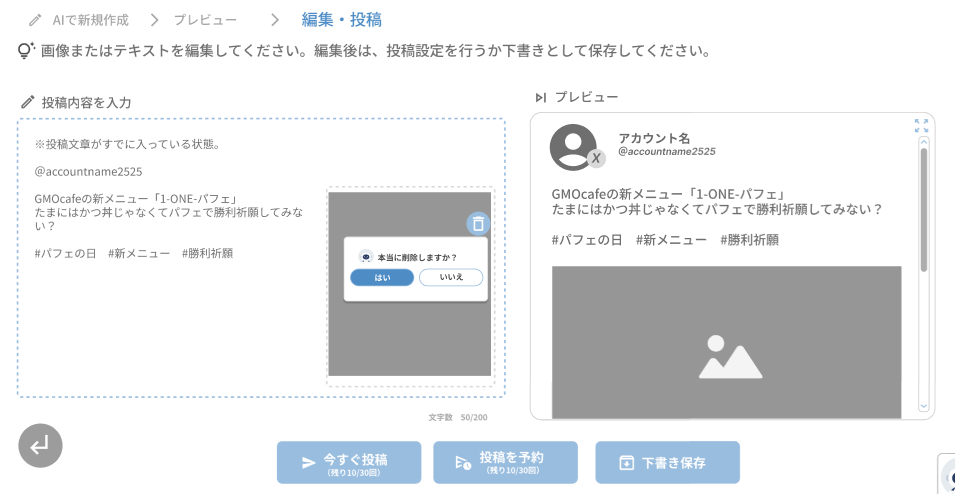The image size is (955, 494).
Task: Click the account profile avatar in preview
Action: 573,147
